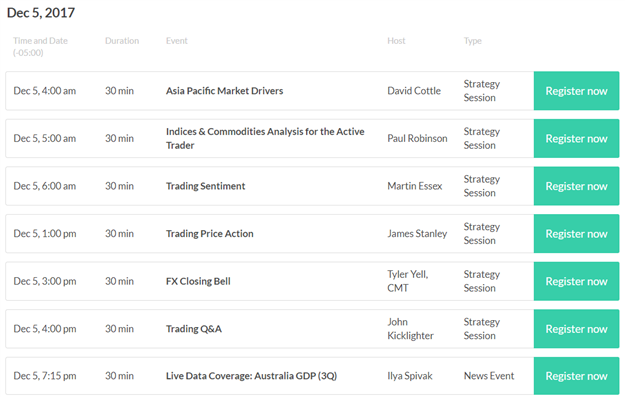Screen dimensions: 625x398
Task: Click 30 min duration in Trading Sentiment row
Action: pos(119,186)
